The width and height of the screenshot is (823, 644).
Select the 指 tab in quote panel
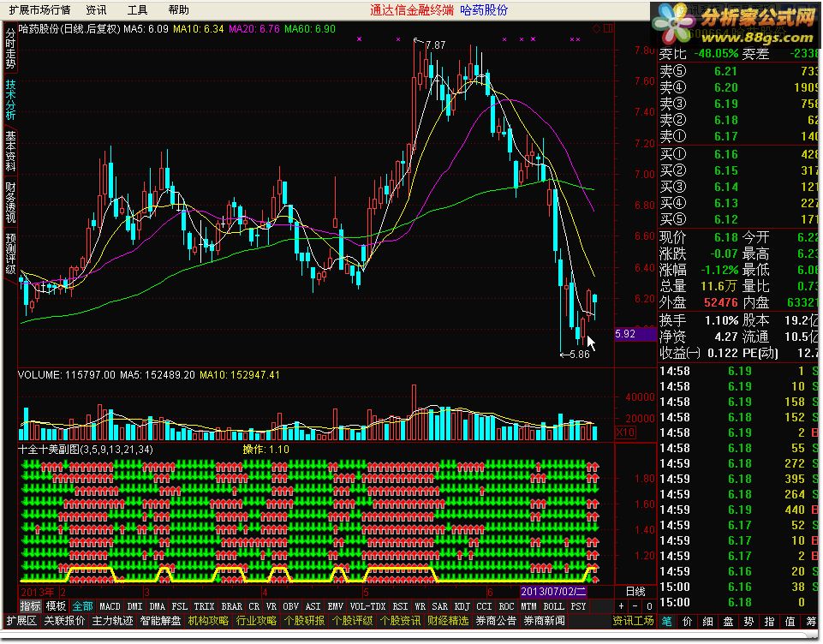(x=769, y=622)
